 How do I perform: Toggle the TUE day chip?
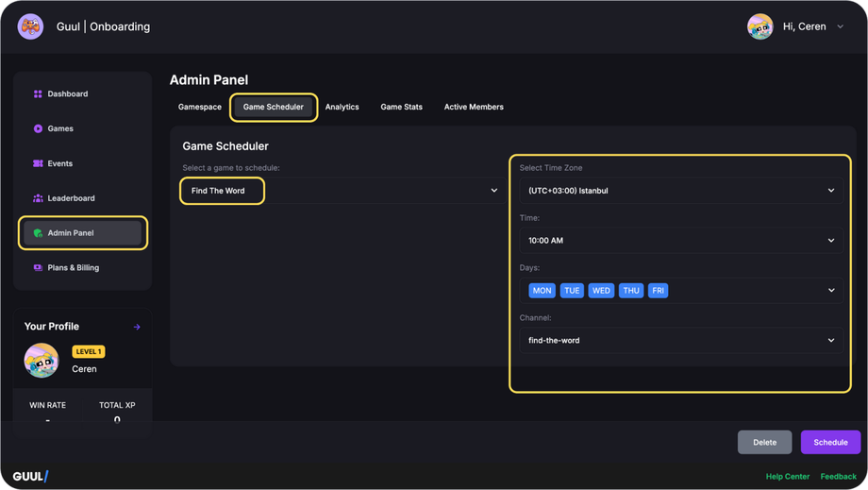572,291
